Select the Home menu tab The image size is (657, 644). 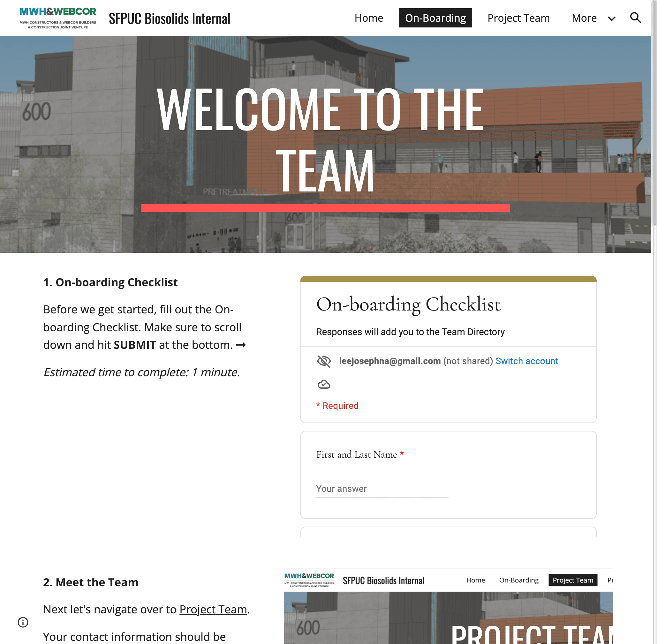(x=369, y=18)
